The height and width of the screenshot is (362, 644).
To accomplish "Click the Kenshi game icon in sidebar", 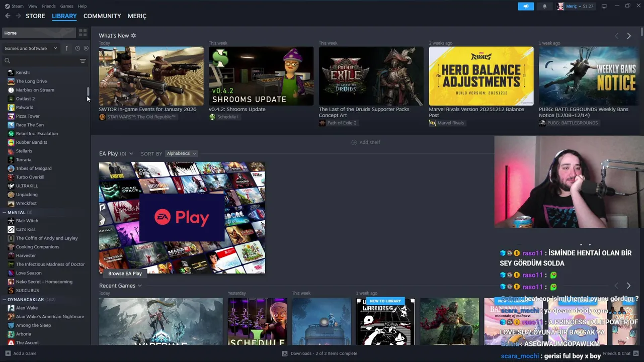I will point(11,72).
